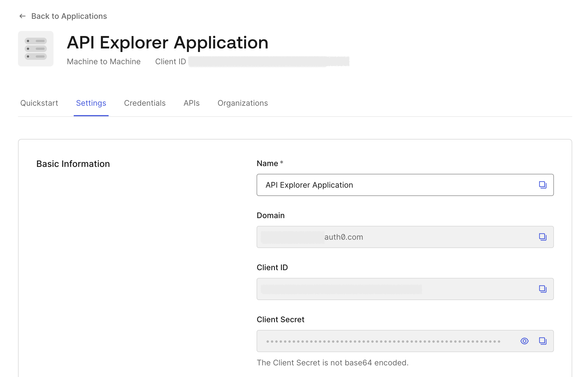Copy the Name field value
Viewport: 588px width, 377px height.
coord(543,185)
